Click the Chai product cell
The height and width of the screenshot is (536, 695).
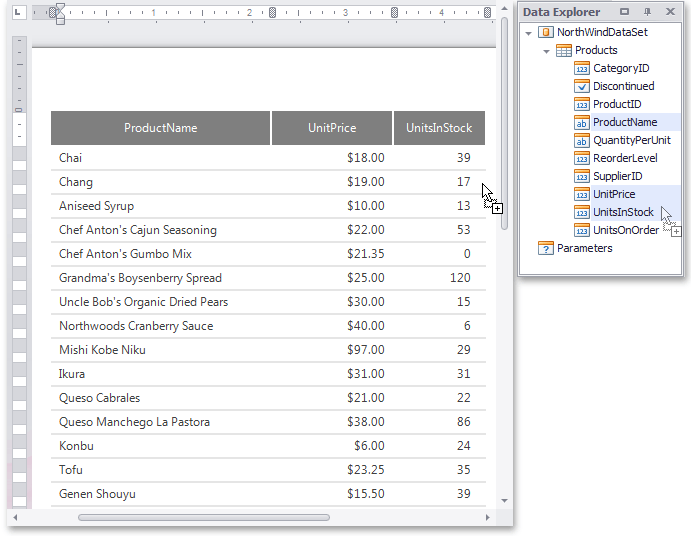[x=160, y=158]
